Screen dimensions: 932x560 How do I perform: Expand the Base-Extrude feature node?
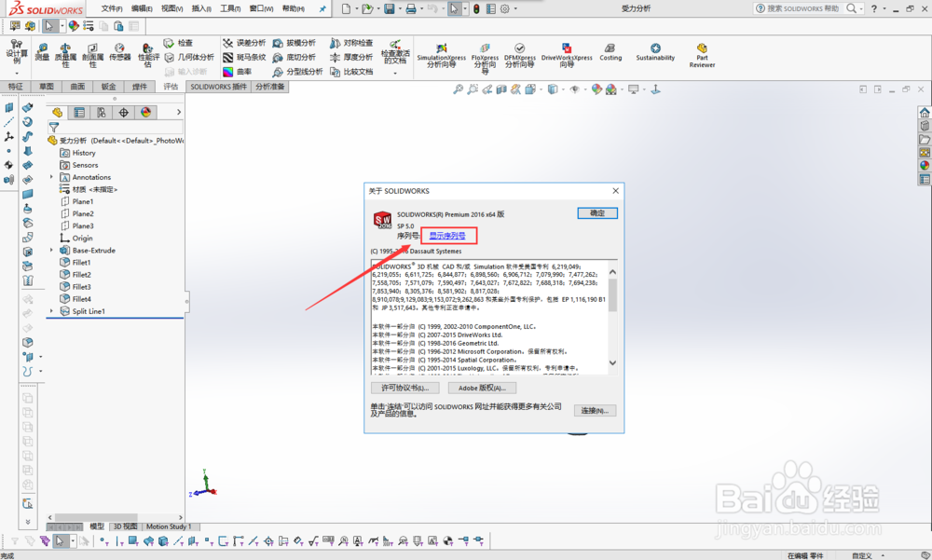[51, 251]
